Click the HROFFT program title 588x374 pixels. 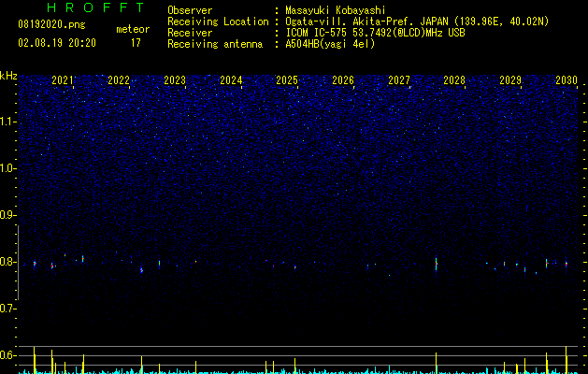96,7
